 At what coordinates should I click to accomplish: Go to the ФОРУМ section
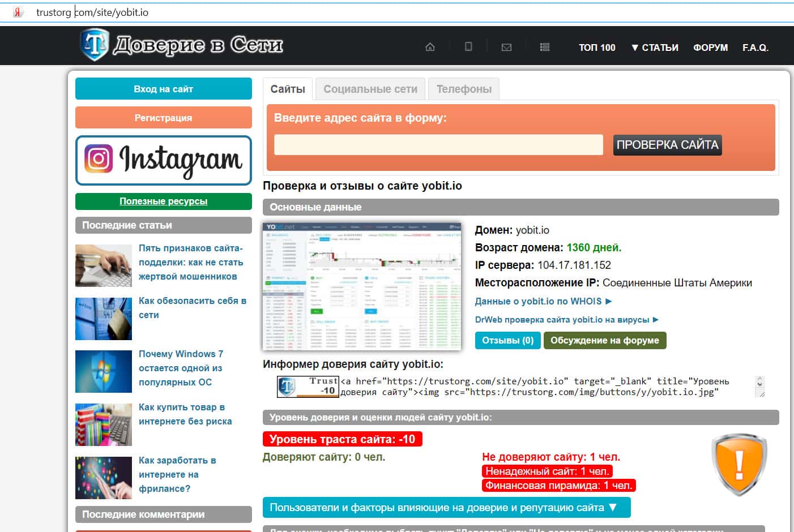[710, 48]
